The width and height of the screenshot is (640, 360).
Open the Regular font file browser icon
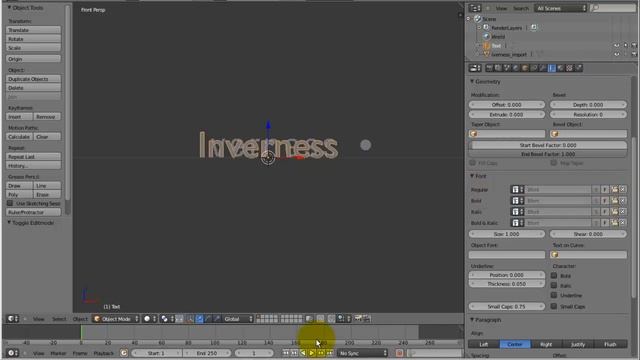tap(614, 189)
